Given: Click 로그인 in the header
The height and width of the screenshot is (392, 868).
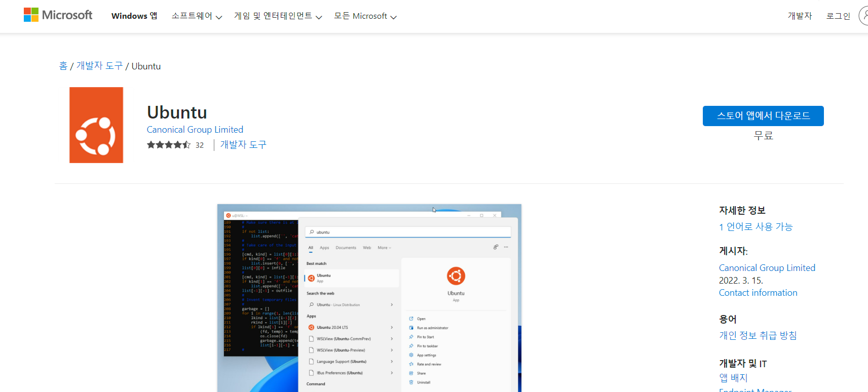Looking at the screenshot, I should (838, 16).
